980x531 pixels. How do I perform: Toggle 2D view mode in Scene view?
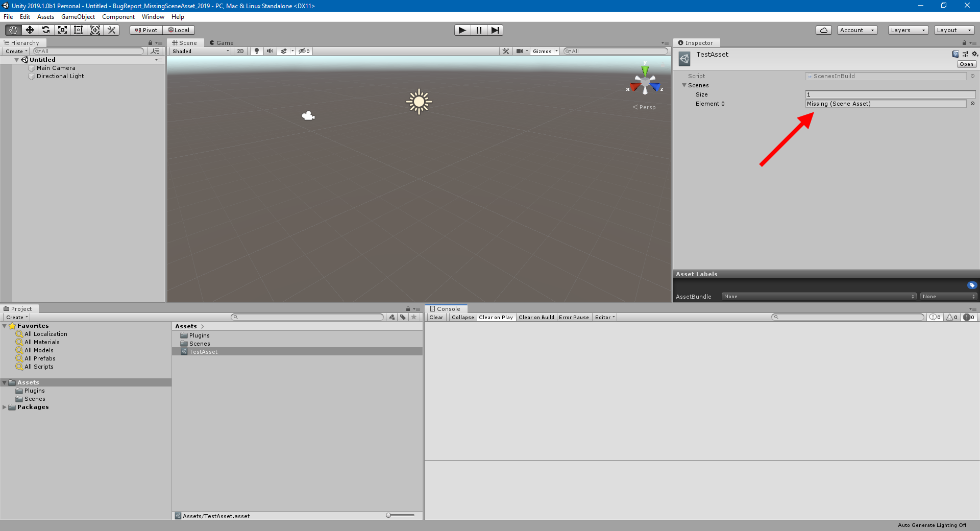tap(240, 51)
